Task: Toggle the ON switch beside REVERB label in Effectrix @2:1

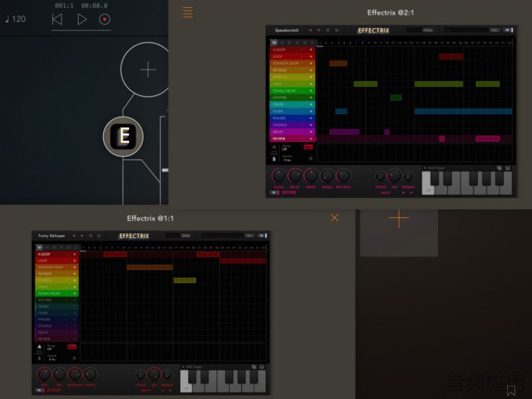Action: click(x=275, y=193)
